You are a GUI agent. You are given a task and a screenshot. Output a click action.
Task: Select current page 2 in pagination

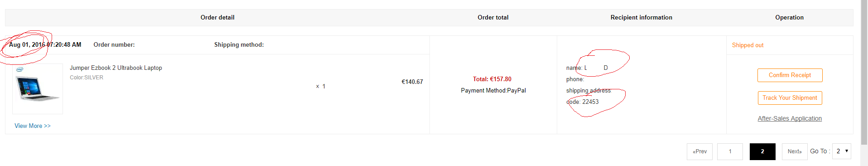click(x=762, y=151)
